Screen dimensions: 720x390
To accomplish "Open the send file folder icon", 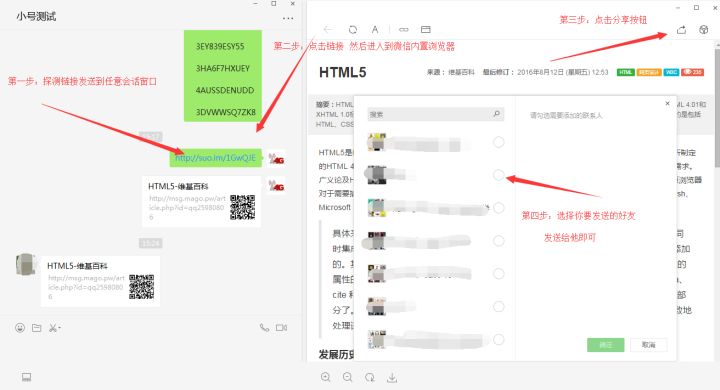I will 36,328.
